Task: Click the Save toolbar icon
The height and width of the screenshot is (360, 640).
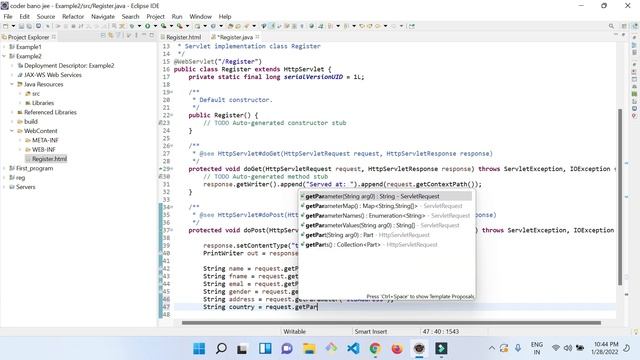Action: click(x=21, y=26)
